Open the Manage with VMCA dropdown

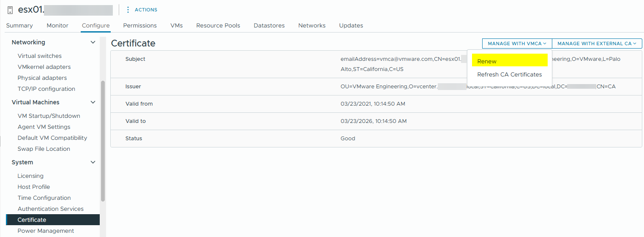click(517, 44)
